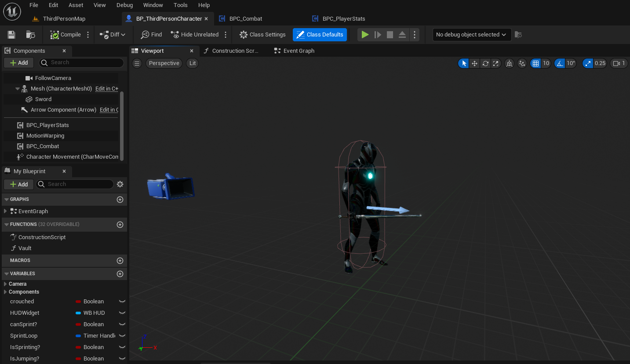Click the surface snapping icon
Viewport: 630px width, 364px height.
click(522, 63)
